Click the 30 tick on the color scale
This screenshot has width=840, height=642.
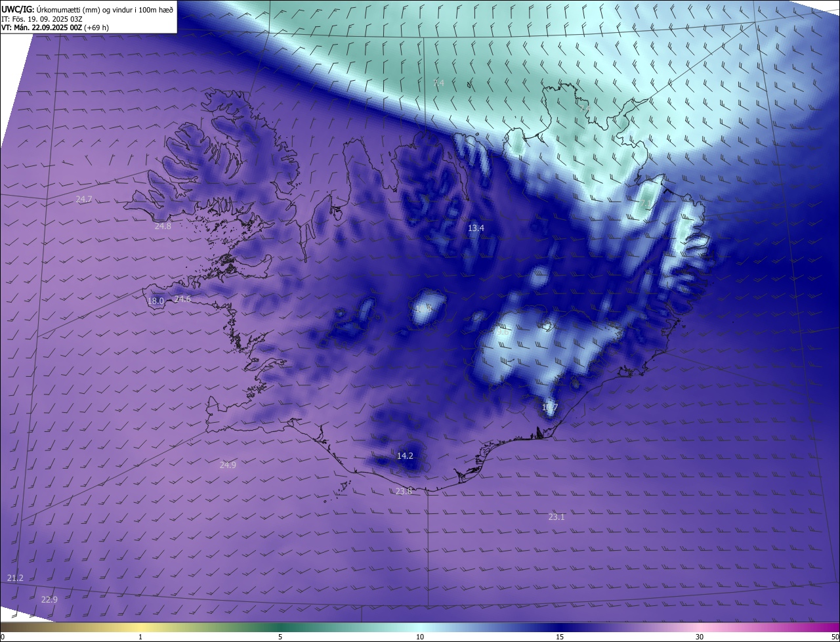pyautogui.click(x=700, y=637)
